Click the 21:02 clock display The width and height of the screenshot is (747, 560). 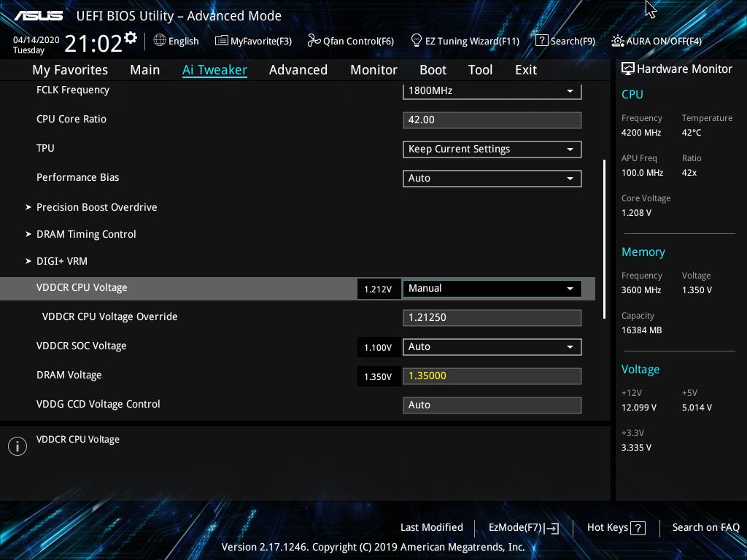(x=93, y=43)
